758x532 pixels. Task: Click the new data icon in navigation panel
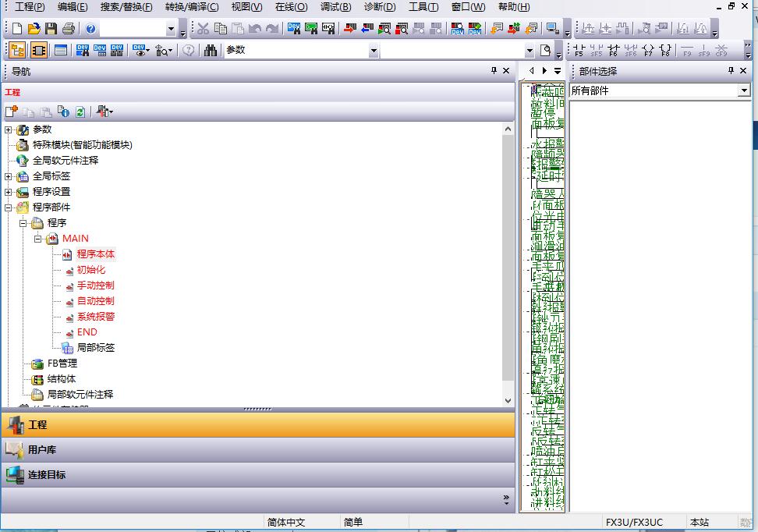click(x=12, y=112)
